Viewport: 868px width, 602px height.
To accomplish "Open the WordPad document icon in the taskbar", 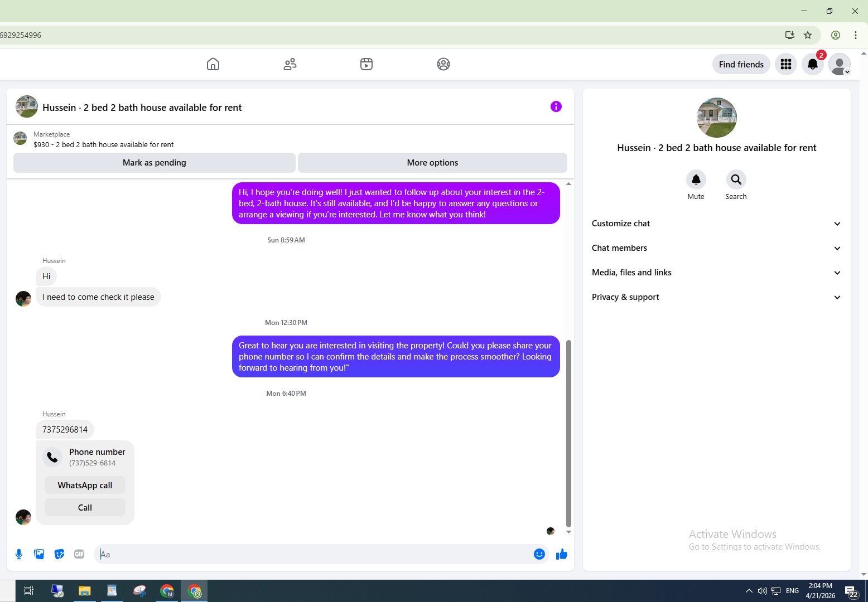I will [x=112, y=591].
